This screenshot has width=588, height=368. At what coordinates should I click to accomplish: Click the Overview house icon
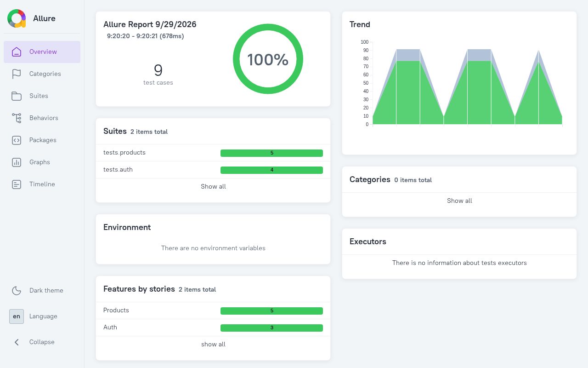coord(17,52)
